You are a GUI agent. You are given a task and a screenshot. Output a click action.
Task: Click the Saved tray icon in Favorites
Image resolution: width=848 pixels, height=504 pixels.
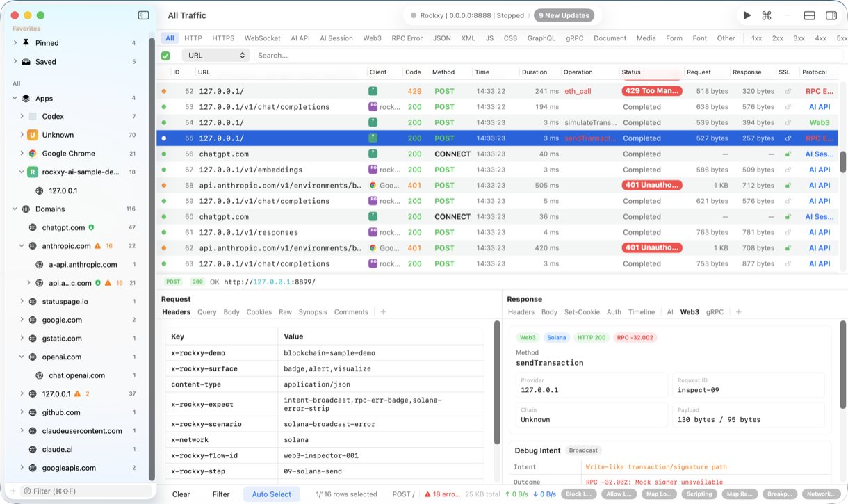click(x=26, y=62)
